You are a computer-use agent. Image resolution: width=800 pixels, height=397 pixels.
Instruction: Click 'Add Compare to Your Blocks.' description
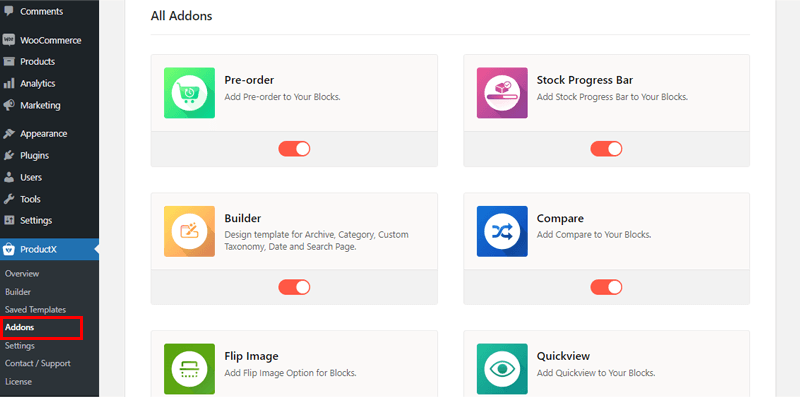pos(594,235)
